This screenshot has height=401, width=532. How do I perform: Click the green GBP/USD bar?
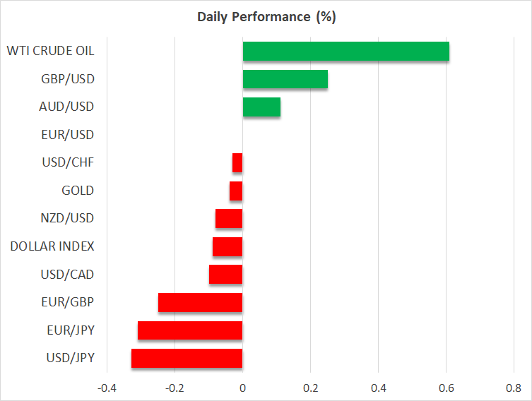pyautogui.click(x=285, y=80)
